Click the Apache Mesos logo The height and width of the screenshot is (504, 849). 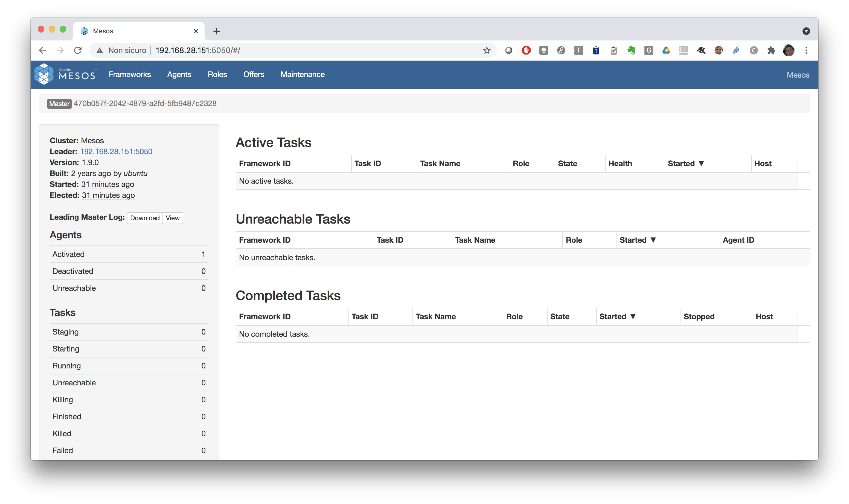pos(65,74)
